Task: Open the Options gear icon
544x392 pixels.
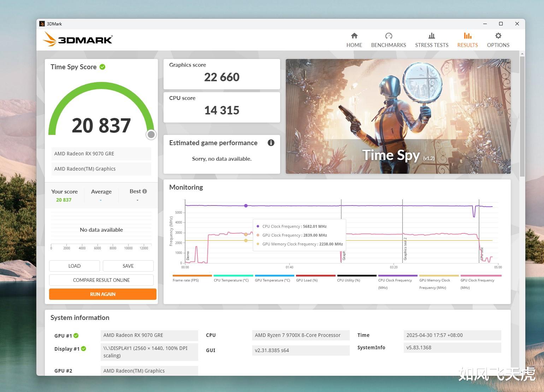Action: [x=498, y=36]
